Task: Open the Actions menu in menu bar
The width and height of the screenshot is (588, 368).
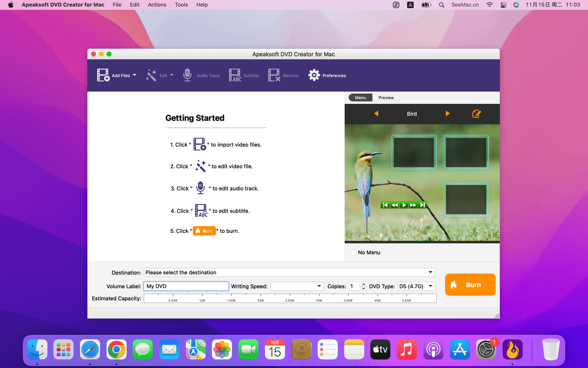Action: point(157,5)
